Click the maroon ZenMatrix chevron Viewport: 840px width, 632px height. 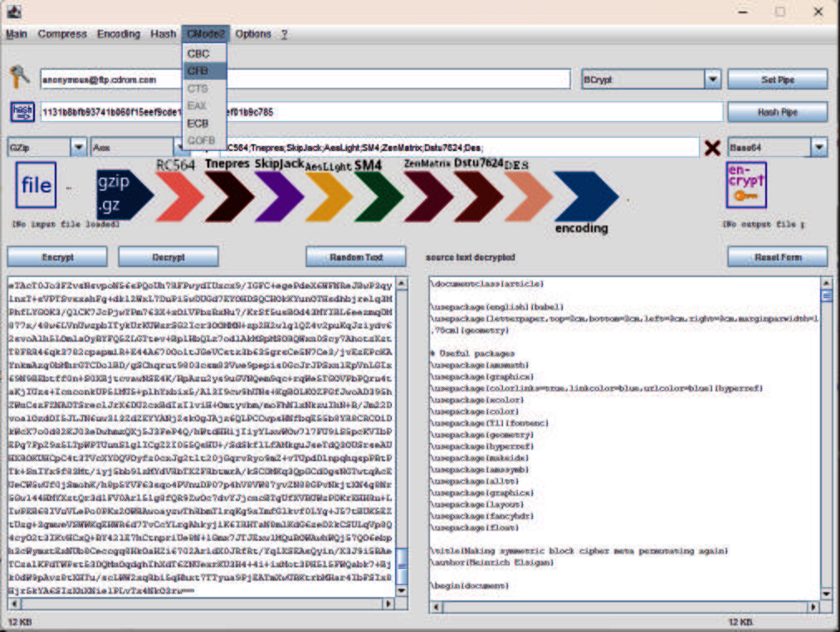(428, 197)
